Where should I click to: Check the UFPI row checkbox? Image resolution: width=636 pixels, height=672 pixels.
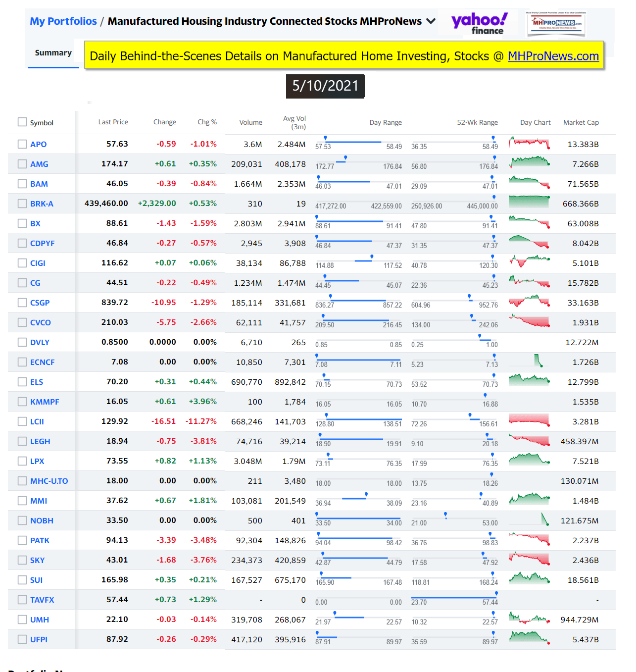click(22, 639)
